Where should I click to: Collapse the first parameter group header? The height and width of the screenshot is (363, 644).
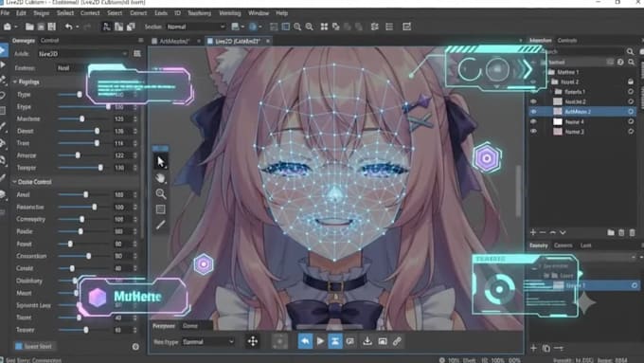pos(15,82)
